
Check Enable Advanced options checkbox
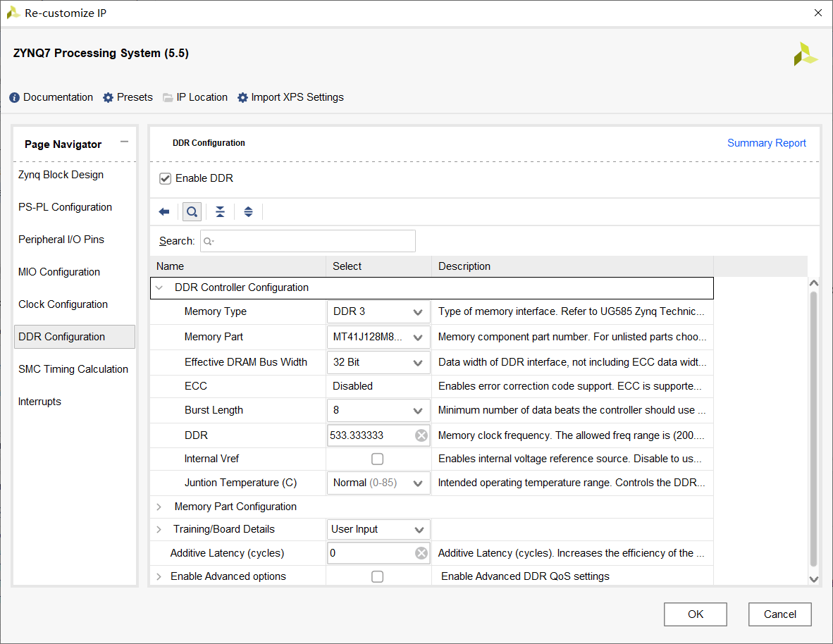(378, 577)
